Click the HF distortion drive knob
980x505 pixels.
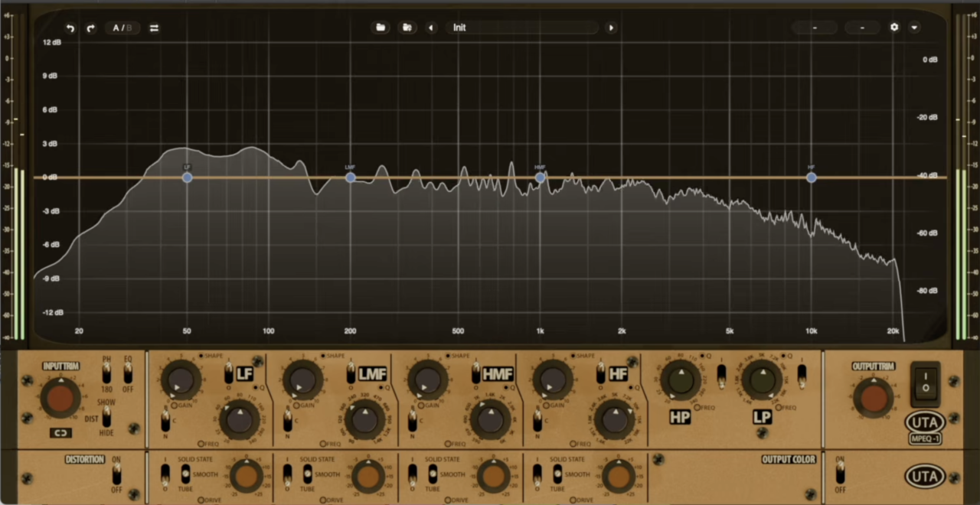tap(618, 476)
